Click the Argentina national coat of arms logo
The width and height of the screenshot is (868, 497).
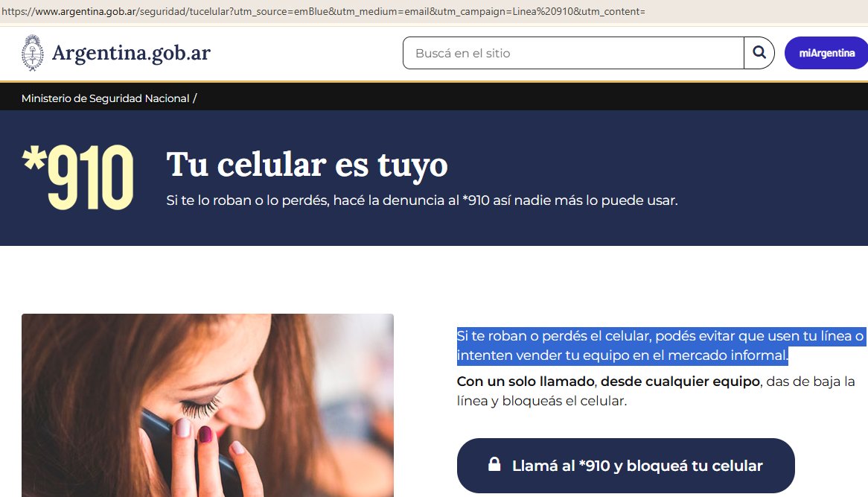[x=33, y=53]
